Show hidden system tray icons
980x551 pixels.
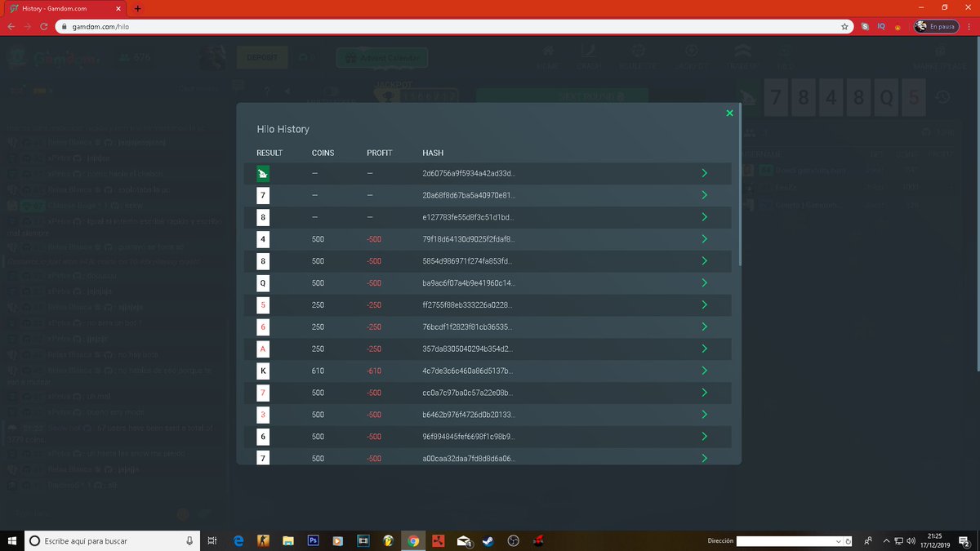coord(885,540)
